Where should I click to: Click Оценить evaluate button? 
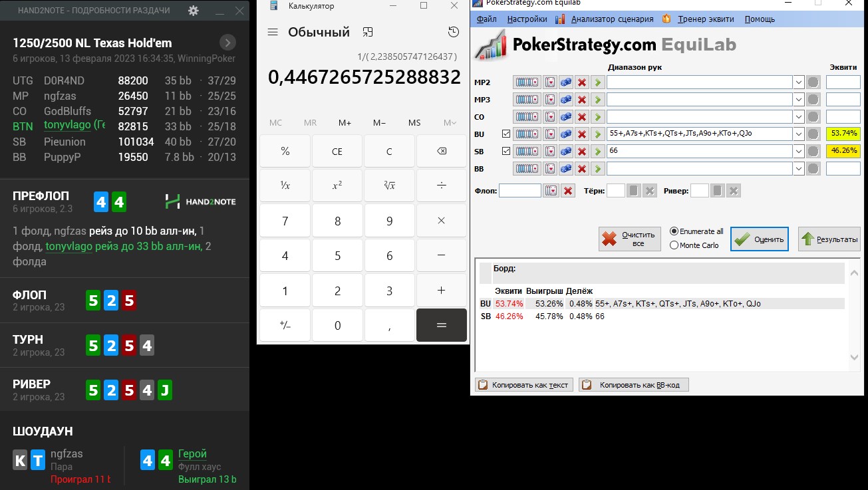pyautogui.click(x=760, y=239)
